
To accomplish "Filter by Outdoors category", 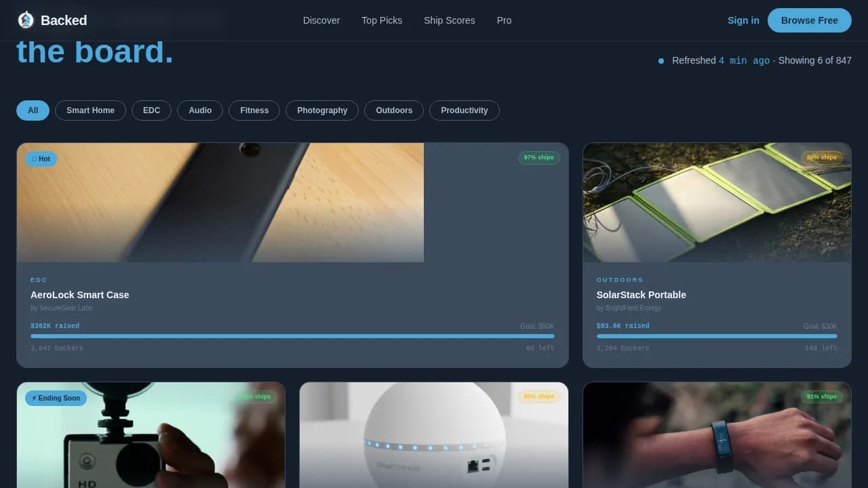I will [394, 110].
